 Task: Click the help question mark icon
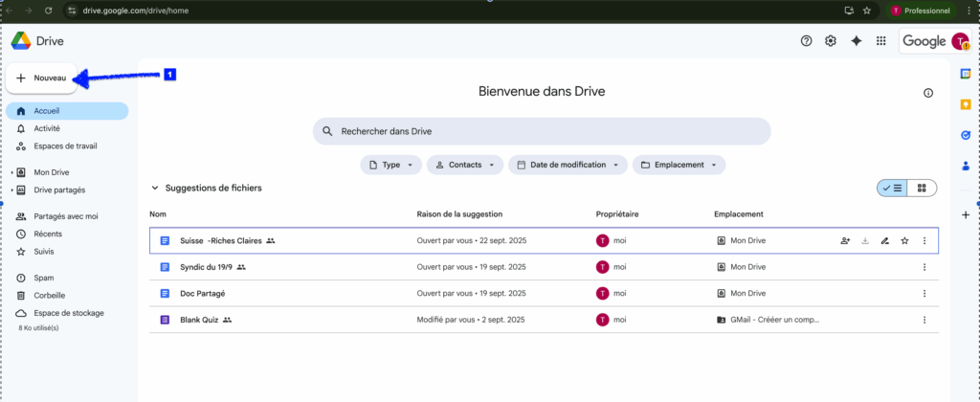click(x=806, y=41)
